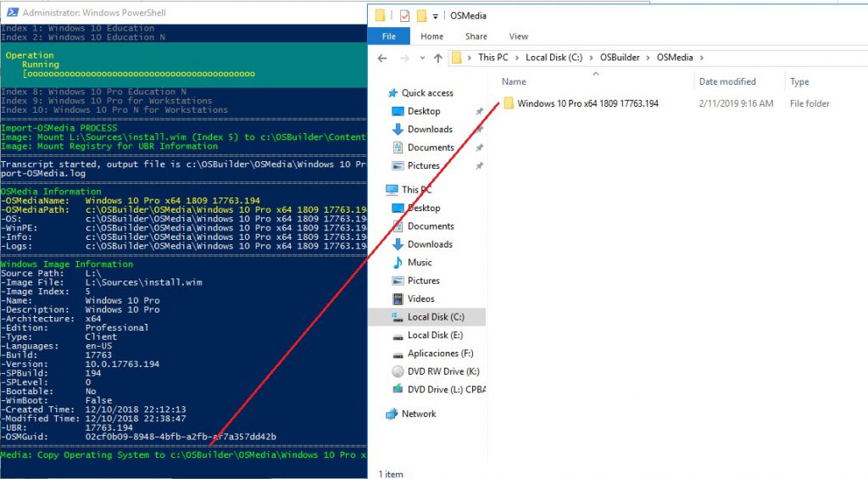Select the Windows 10 Pro x64 1809 folder
Screen dimensions: 868x479
(x=587, y=103)
